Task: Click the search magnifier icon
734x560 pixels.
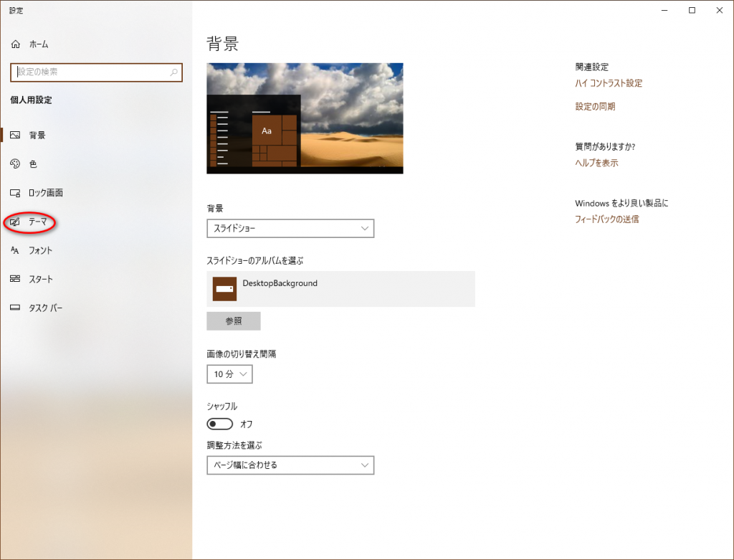Action: 173,72
